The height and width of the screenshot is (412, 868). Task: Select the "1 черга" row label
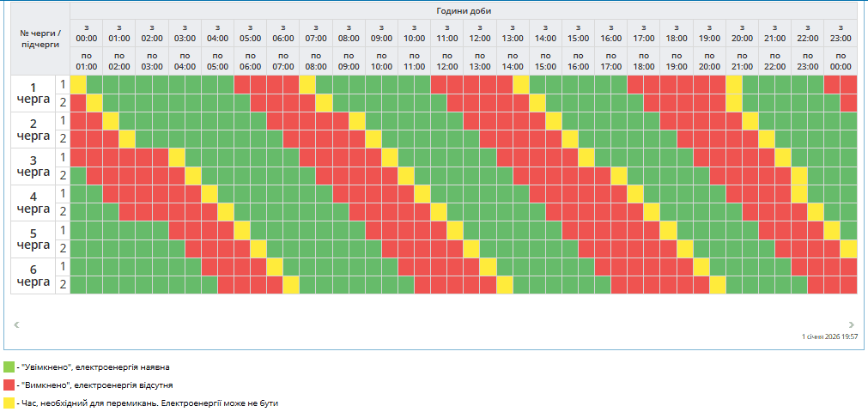pos(33,93)
